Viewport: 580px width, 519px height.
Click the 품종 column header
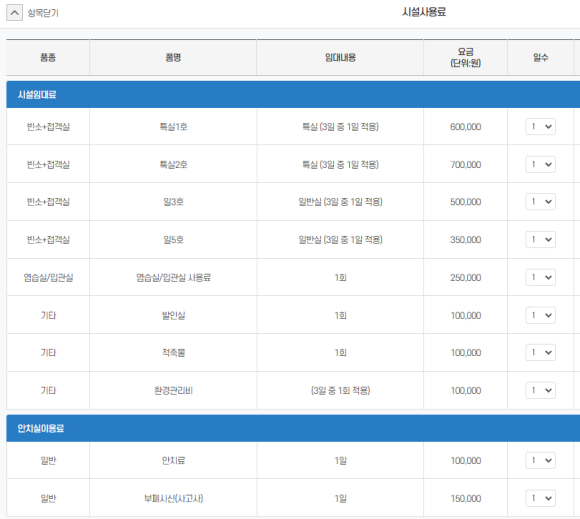48,57
